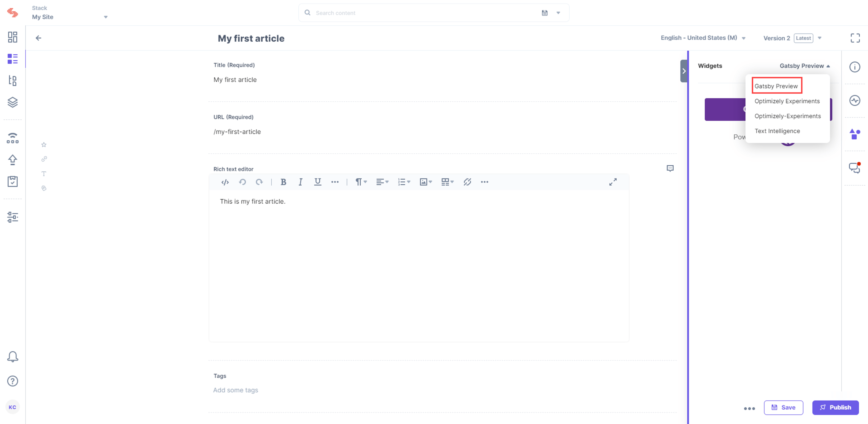Click the T text icon in field outline
Screen dimensions: 868x424
tap(44, 174)
